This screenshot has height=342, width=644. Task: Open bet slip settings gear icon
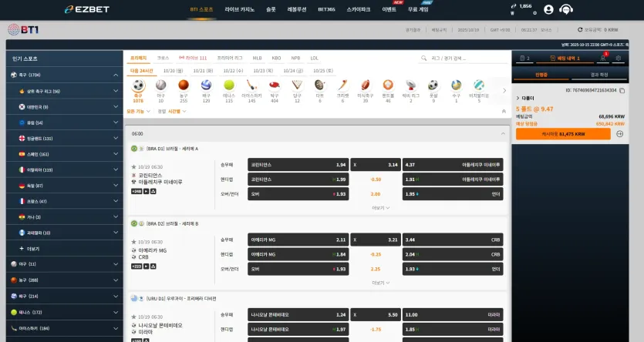(x=618, y=59)
